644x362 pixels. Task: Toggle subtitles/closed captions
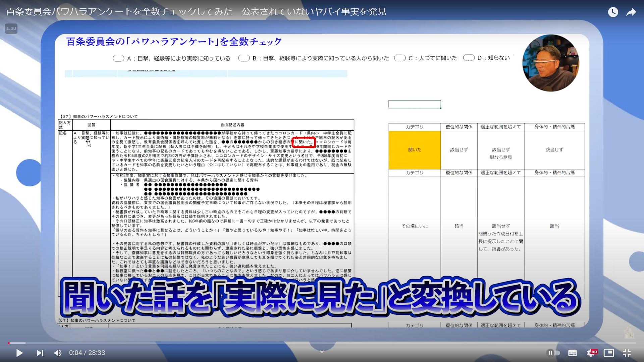[572, 353]
